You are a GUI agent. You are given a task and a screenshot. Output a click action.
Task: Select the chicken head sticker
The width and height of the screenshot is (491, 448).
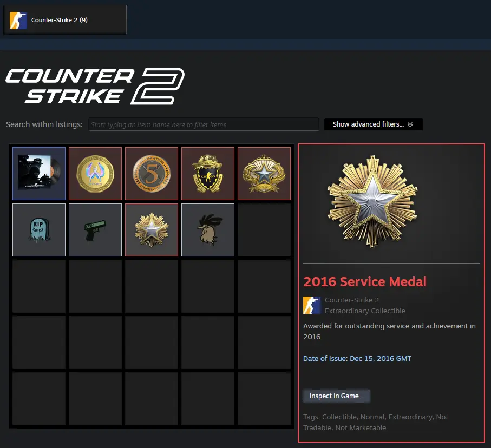pos(208,230)
